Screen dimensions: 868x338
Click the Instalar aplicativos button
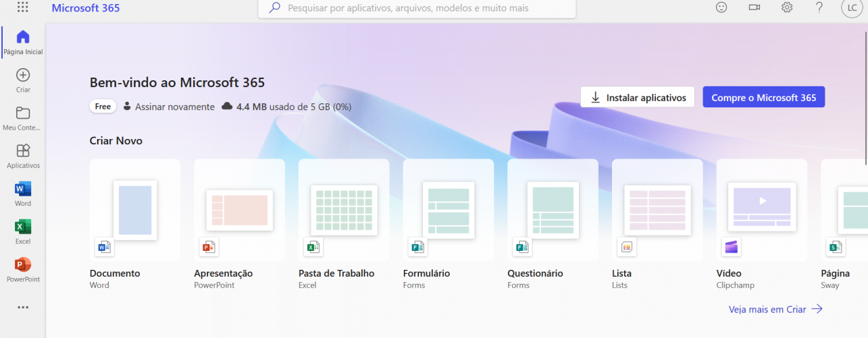pyautogui.click(x=638, y=97)
